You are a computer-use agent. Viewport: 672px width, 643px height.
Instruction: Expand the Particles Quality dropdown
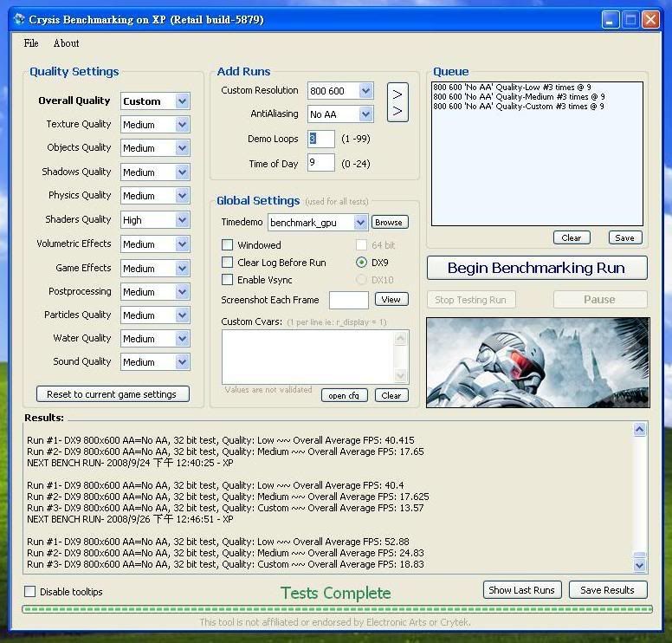(183, 315)
